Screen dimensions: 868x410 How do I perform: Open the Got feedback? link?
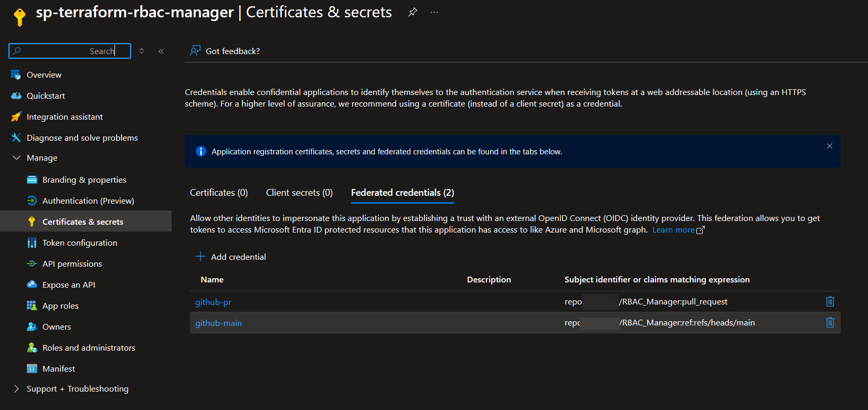click(x=232, y=51)
